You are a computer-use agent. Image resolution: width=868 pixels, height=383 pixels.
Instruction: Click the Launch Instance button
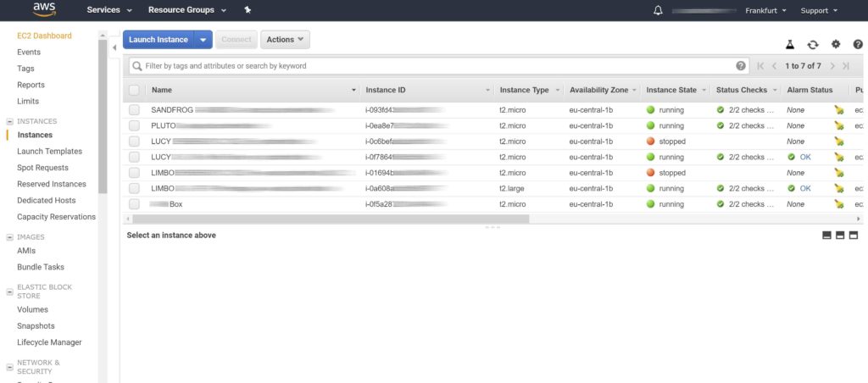tap(159, 40)
